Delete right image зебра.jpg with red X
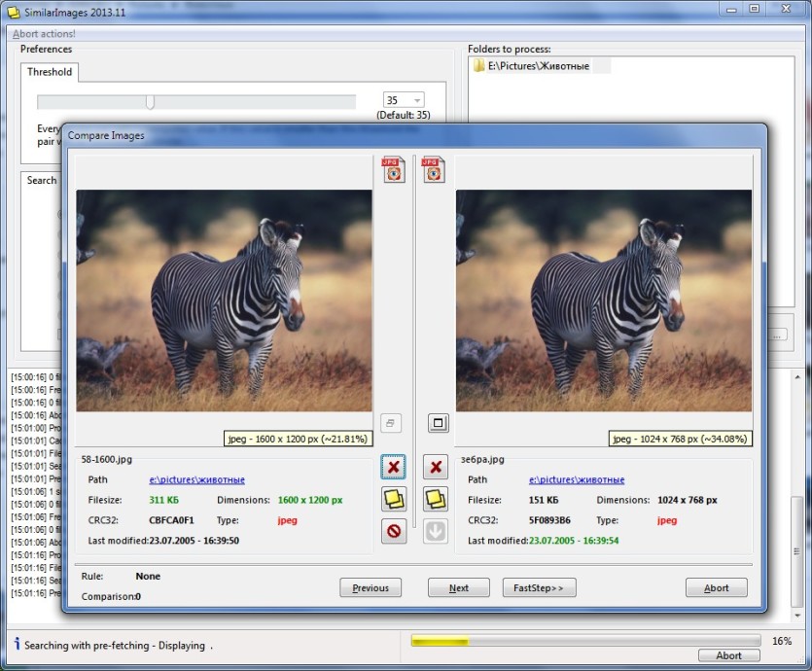812x671 pixels. click(436, 467)
